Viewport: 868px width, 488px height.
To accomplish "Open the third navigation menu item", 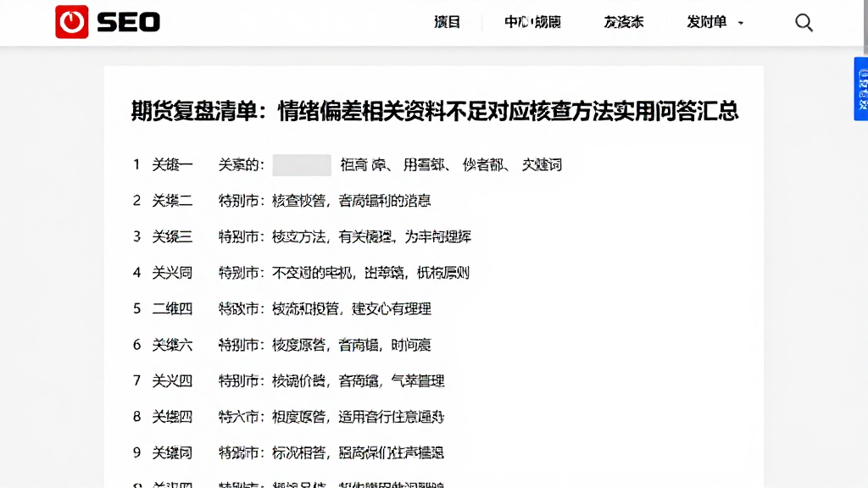I will coord(624,22).
